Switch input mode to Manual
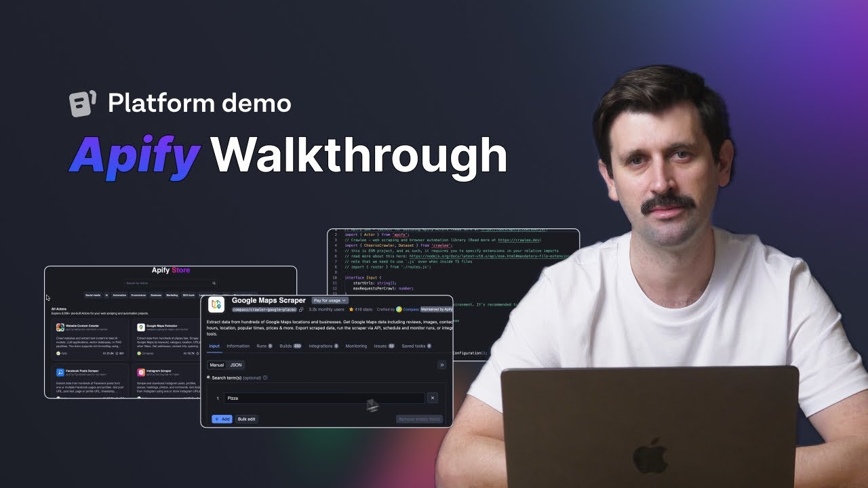This screenshot has height=488, width=868. pyautogui.click(x=217, y=365)
